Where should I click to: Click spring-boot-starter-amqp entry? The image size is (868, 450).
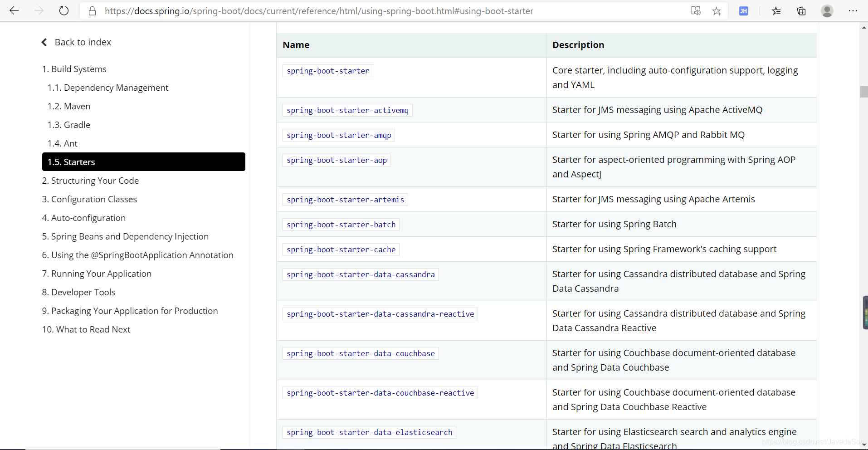coord(339,135)
